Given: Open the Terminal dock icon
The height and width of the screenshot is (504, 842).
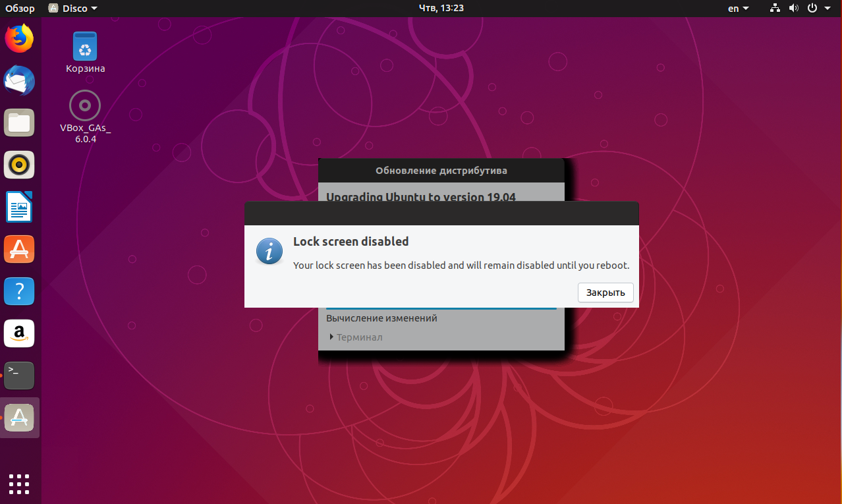Looking at the screenshot, I should click(19, 376).
